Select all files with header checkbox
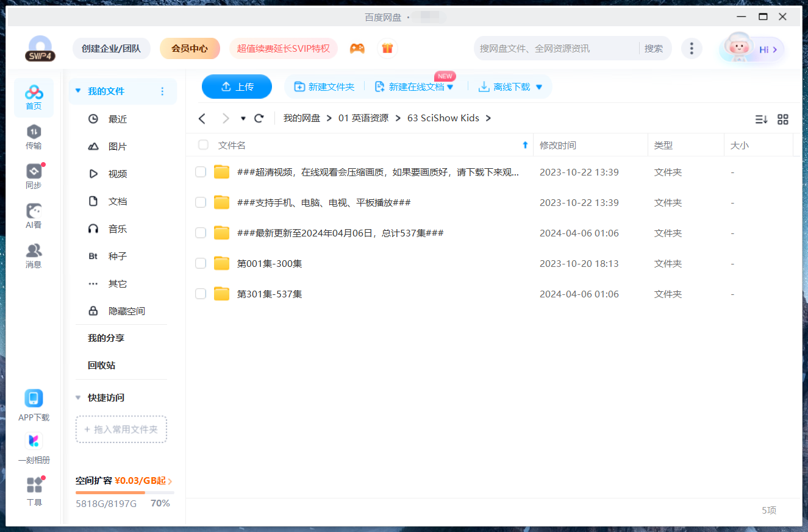 [204, 145]
